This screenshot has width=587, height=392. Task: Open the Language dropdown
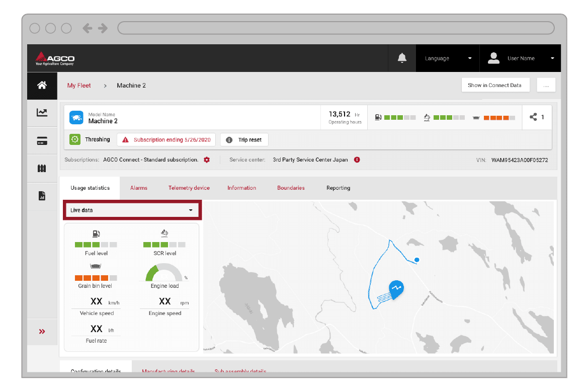[448, 58]
